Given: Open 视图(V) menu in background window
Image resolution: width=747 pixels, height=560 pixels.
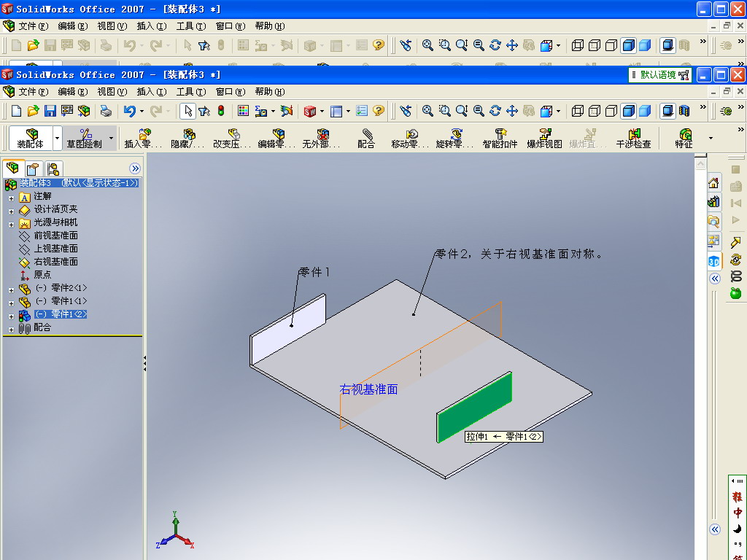Looking at the screenshot, I should pyautogui.click(x=112, y=26).
